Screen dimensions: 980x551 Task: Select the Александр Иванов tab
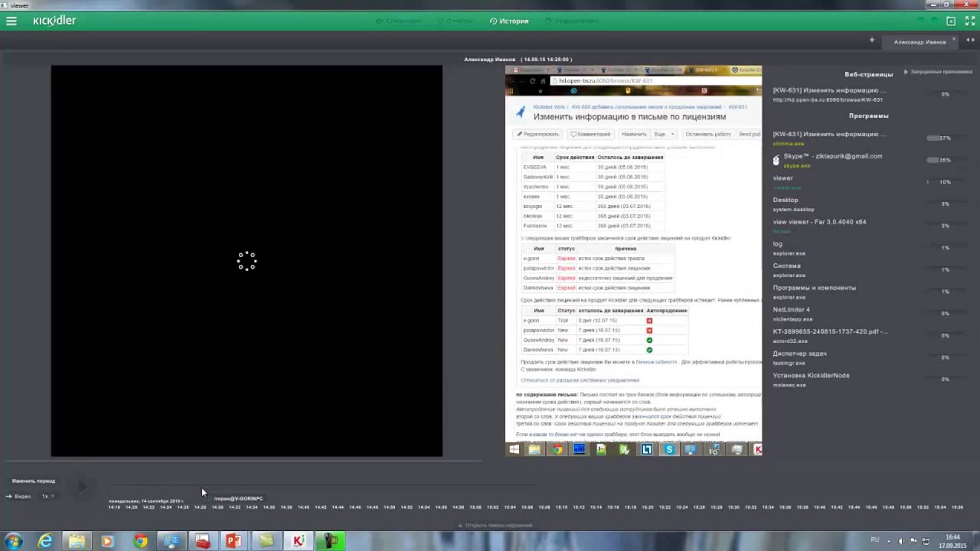pos(920,42)
